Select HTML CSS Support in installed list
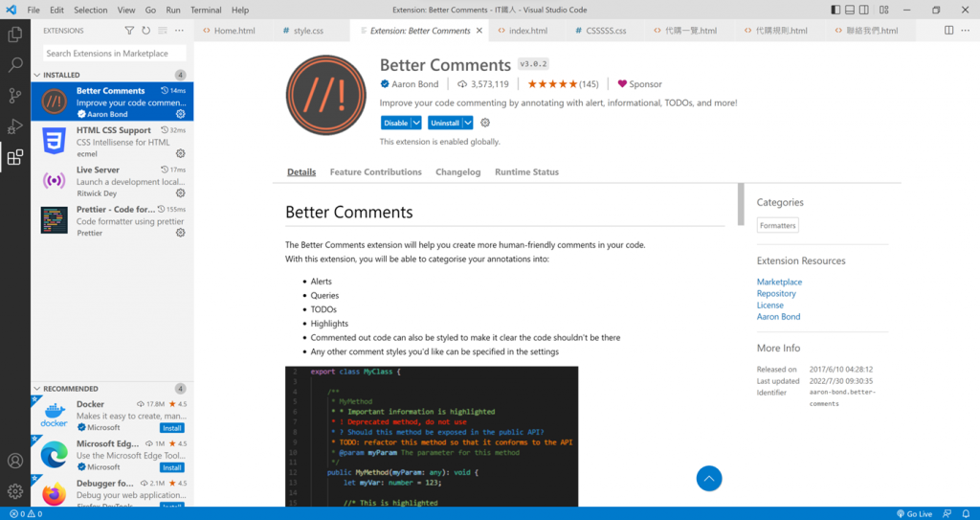980x520 pixels. click(113, 142)
